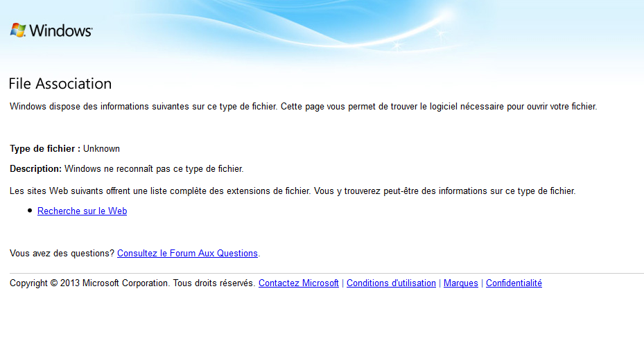Open the Recherche sur le Web link
The width and height of the screenshot is (644, 361).
coord(82,211)
